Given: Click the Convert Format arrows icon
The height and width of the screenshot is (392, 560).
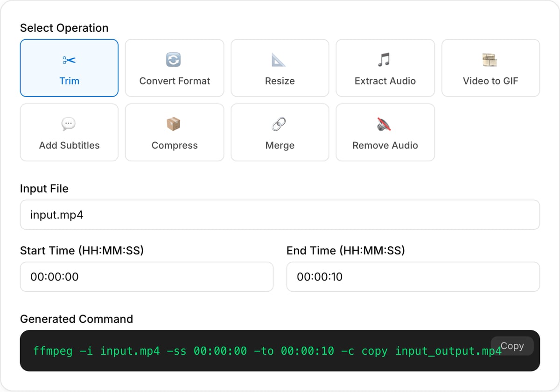Looking at the screenshot, I should [x=174, y=60].
